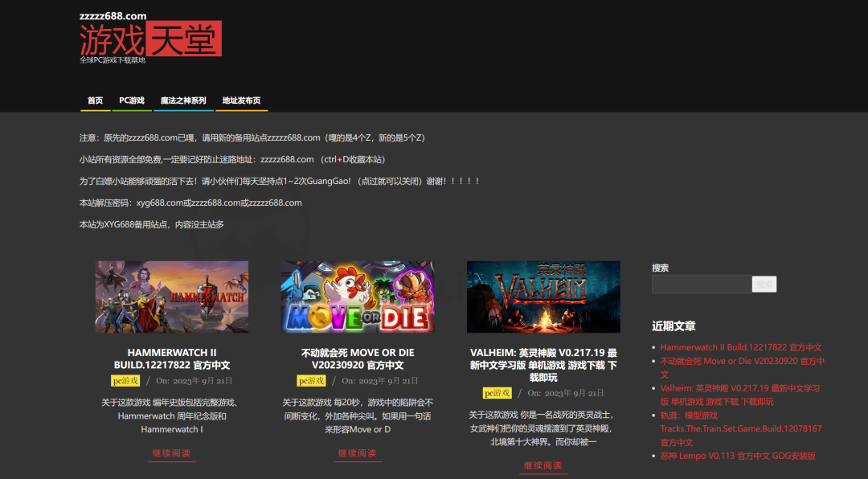Screen dimensions: 868x479
Task: Open recent post Hammerwatch II Build.12217822 官方中文
Action: [741, 347]
